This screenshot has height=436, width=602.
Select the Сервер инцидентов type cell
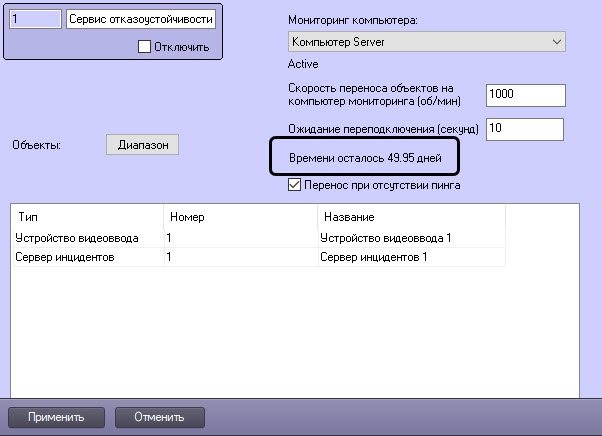coord(86,258)
